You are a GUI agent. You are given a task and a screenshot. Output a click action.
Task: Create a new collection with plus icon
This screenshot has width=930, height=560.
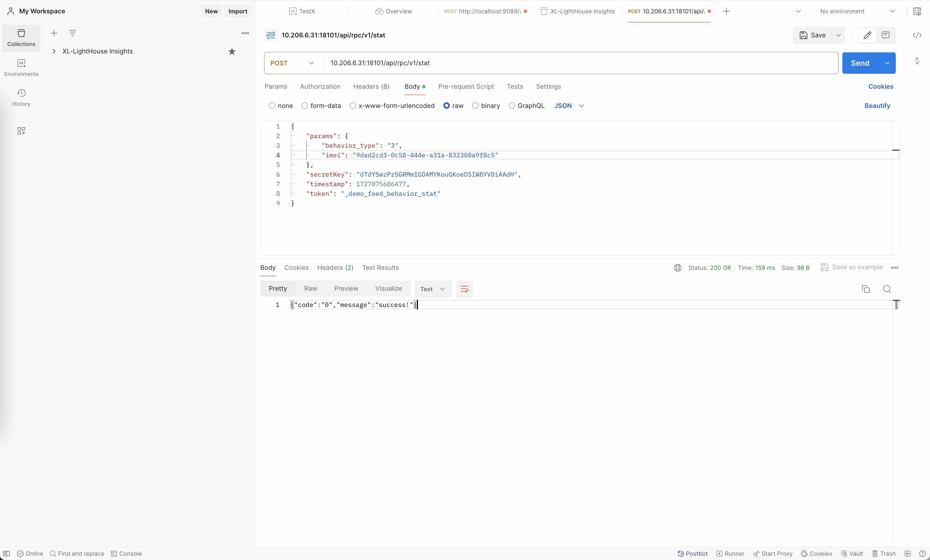(x=54, y=33)
